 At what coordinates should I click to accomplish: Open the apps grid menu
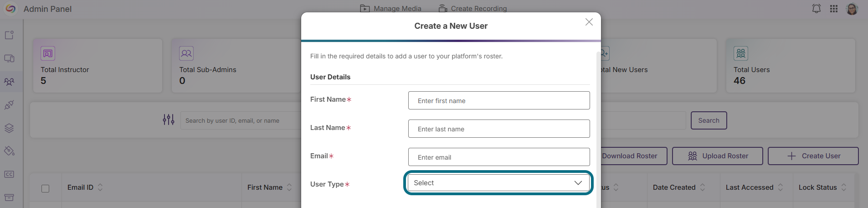834,9
